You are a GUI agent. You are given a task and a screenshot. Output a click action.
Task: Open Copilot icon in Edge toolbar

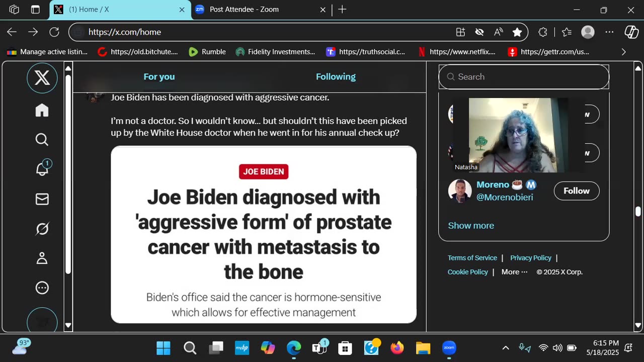coord(631,32)
